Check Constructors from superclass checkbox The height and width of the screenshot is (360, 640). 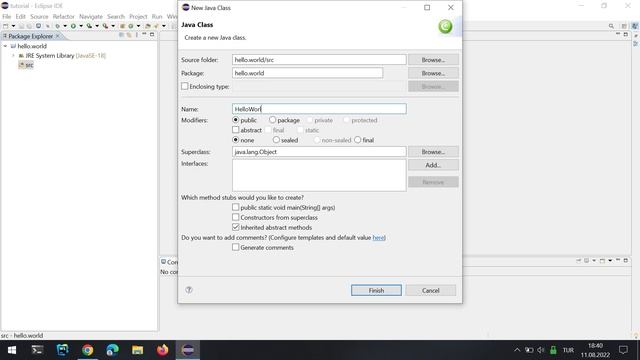coord(236,217)
